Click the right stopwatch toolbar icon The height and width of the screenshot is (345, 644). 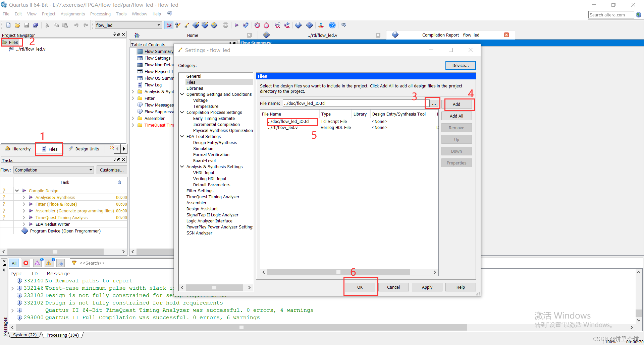click(266, 25)
